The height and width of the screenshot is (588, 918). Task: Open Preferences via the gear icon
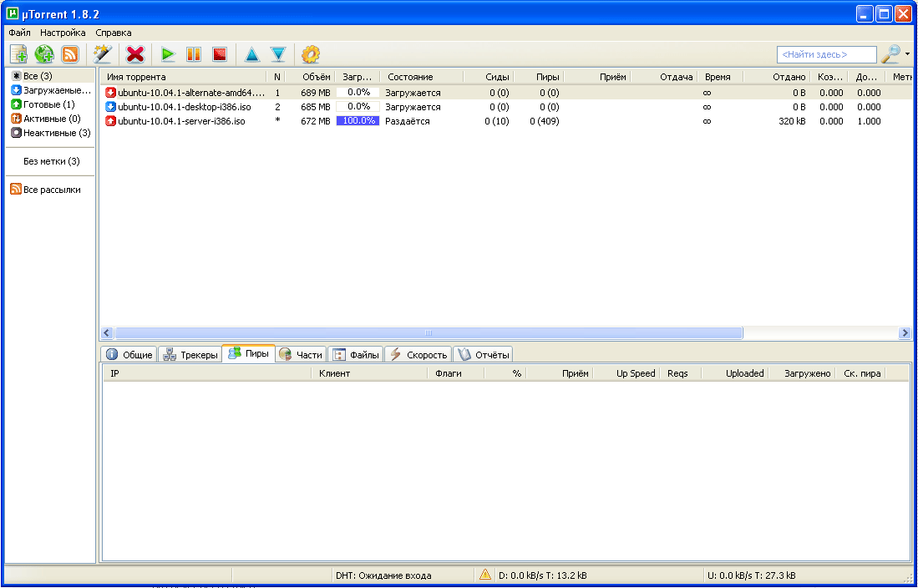pyautogui.click(x=311, y=54)
